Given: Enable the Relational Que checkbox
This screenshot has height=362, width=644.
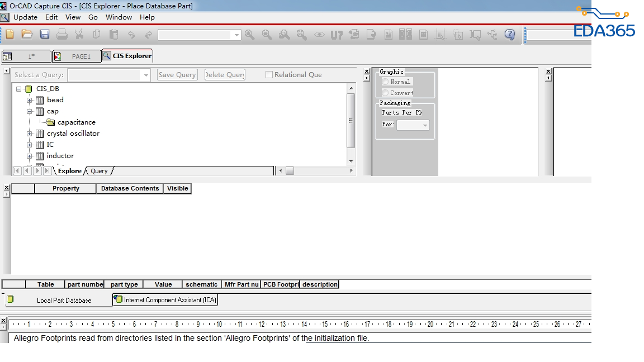Looking at the screenshot, I should click(269, 75).
